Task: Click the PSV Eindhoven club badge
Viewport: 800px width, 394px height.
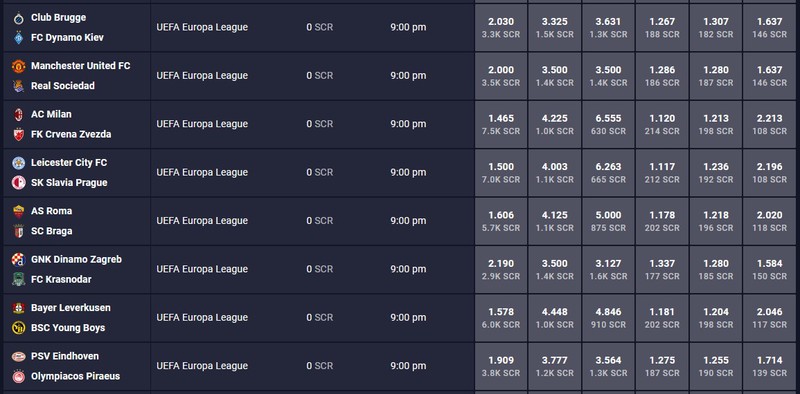Action: (18, 357)
